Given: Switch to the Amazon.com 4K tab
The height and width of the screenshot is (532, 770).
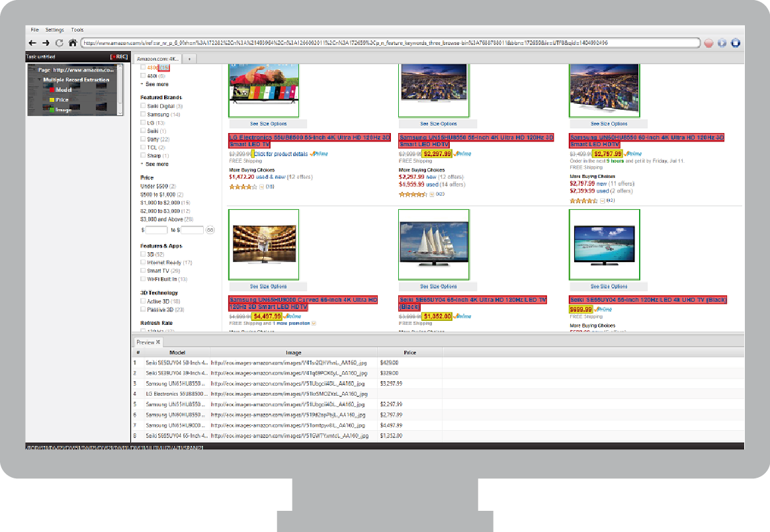Looking at the screenshot, I should pyautogui.click(x=157, y=59).
